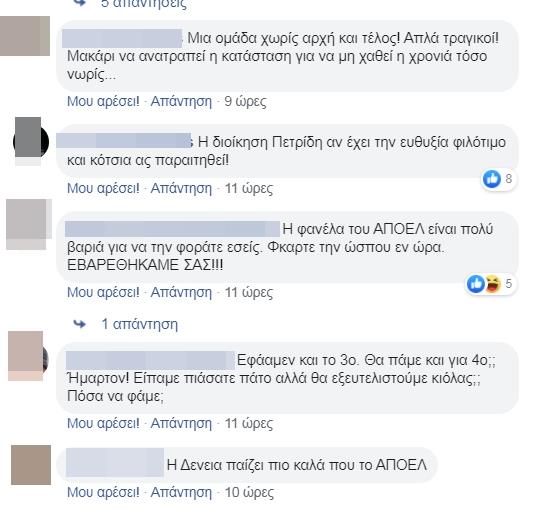
Task: Open avatar of 'Μια ομάδα χωρίς αρχή' commenter
Action: (25, 36)
